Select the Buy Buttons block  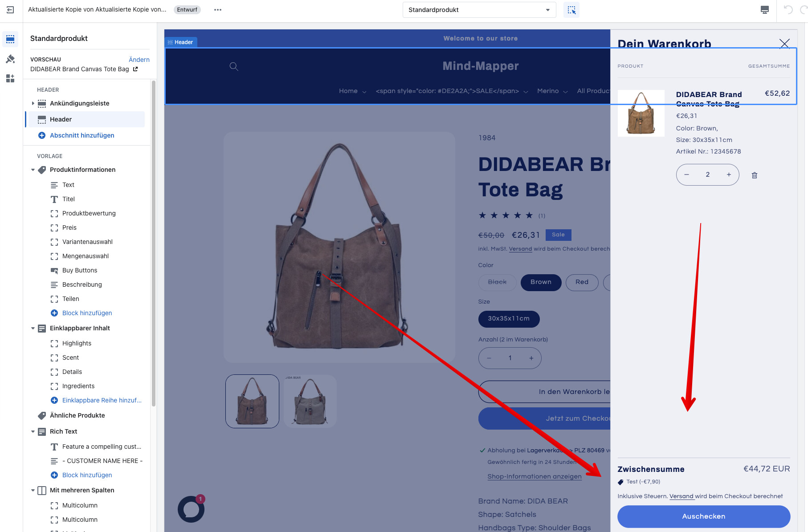(x=80, y=270)
